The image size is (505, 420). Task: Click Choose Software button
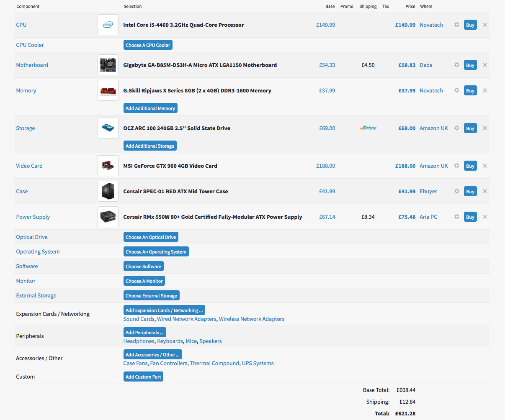143,266
